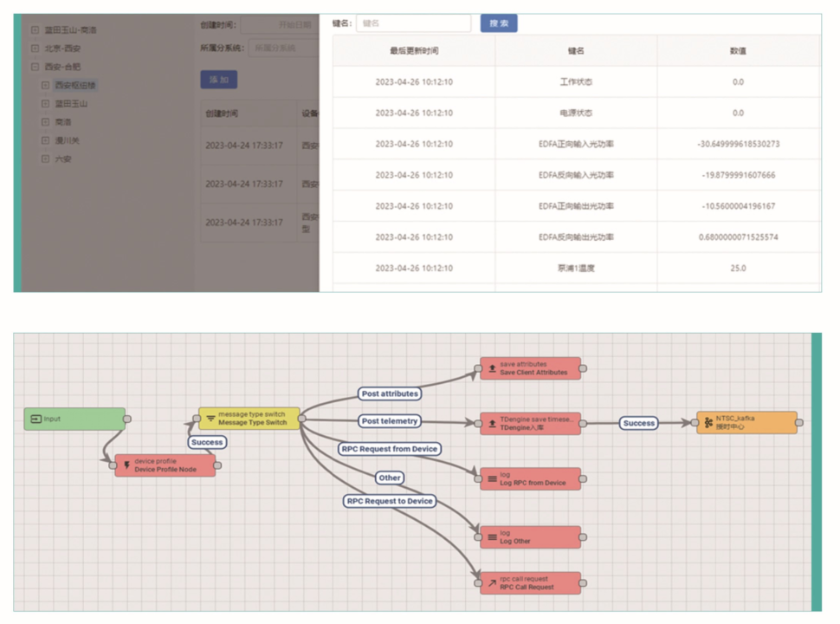The width and height of the screenshot is (840, 624).
Task: Click the Log Other node icon
Action: [x=493, y=537]
